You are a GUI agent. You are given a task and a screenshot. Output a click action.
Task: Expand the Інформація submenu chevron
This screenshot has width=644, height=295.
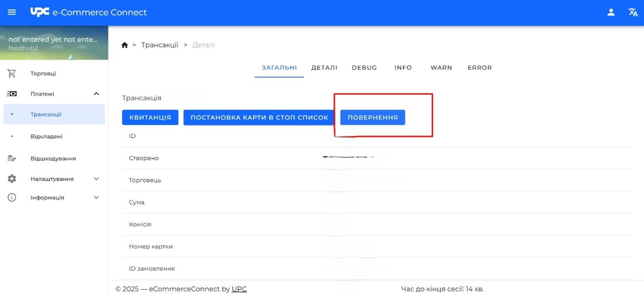point(96,198)
